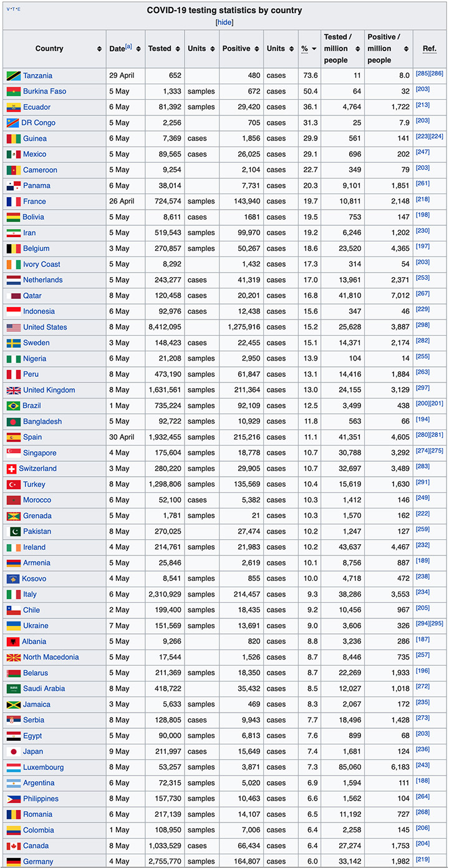Click the Japan flag icon

coord(14,752)
